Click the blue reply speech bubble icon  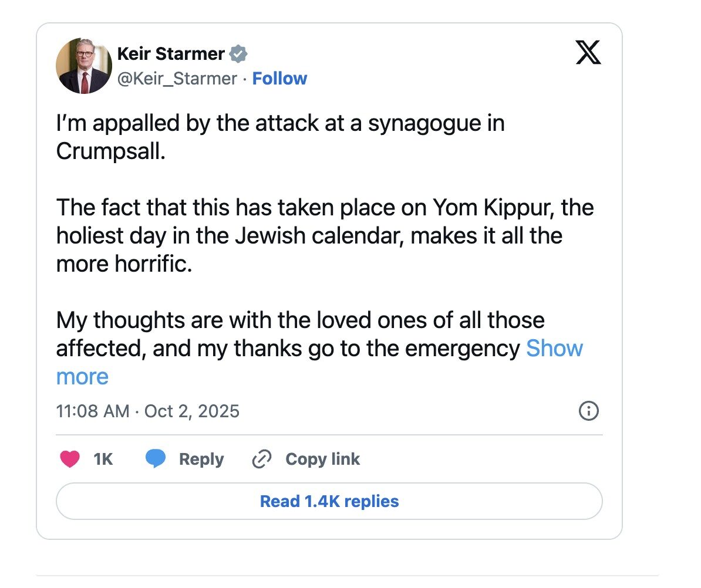[156, 459]
